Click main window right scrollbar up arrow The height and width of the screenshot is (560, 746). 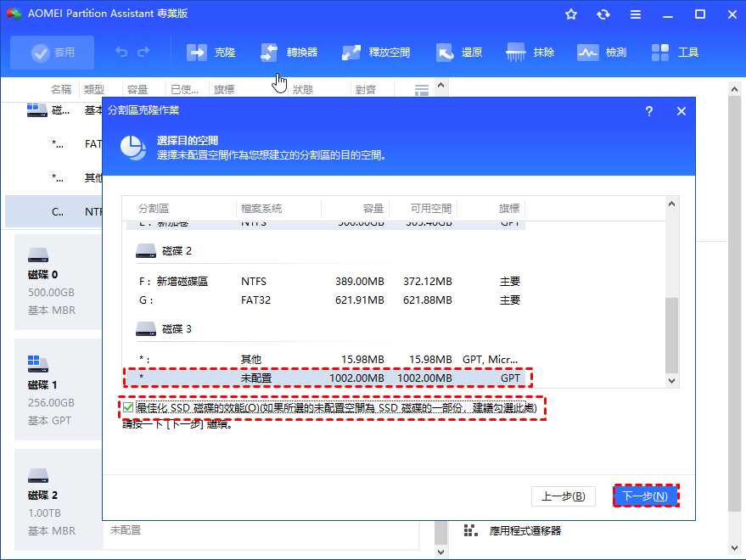tap(734, 89)
